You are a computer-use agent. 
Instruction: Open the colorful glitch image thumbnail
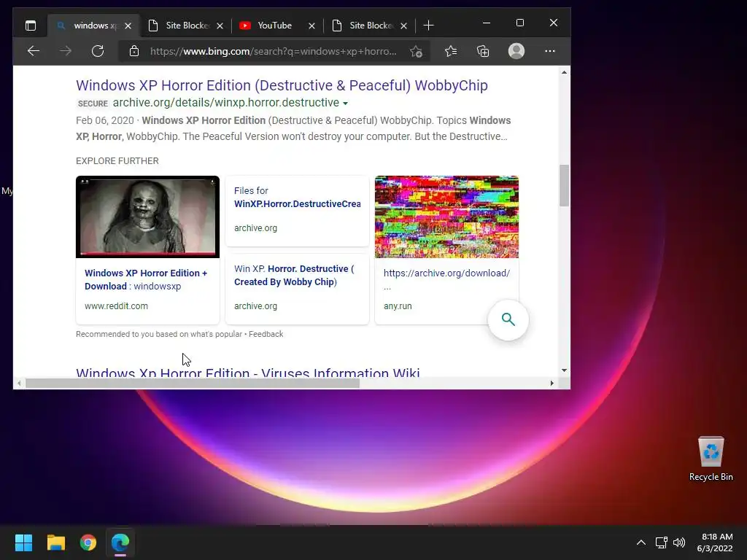[x=446, y=217]
